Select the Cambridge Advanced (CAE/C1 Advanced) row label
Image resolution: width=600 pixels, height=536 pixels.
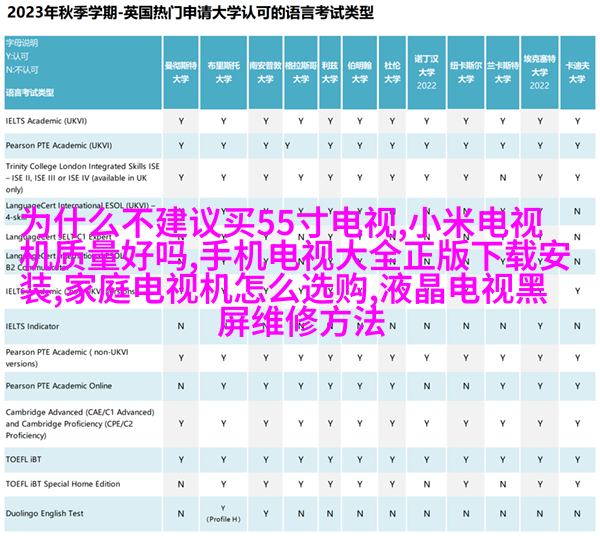coord(80,424)
